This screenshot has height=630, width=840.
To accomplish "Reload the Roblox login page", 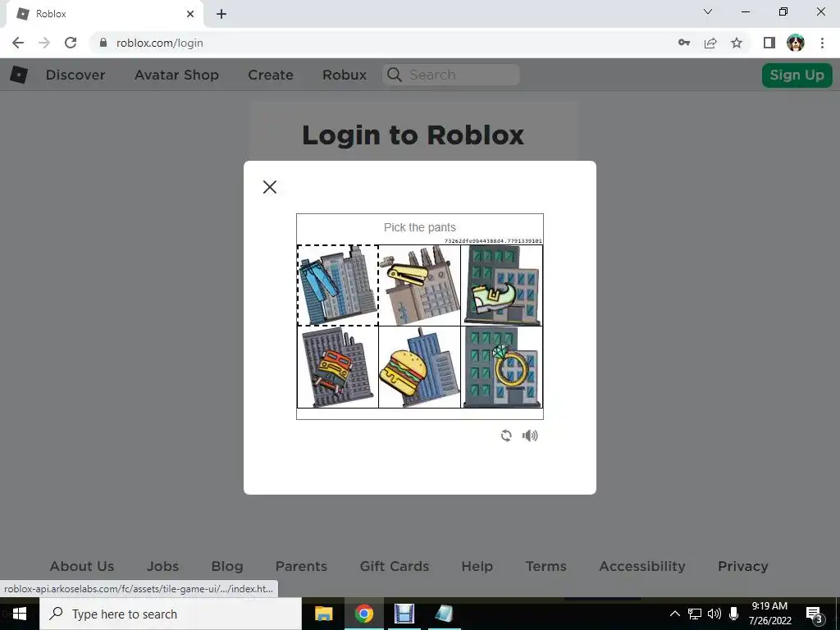I will pyautogui.click(x=71, y=43).
